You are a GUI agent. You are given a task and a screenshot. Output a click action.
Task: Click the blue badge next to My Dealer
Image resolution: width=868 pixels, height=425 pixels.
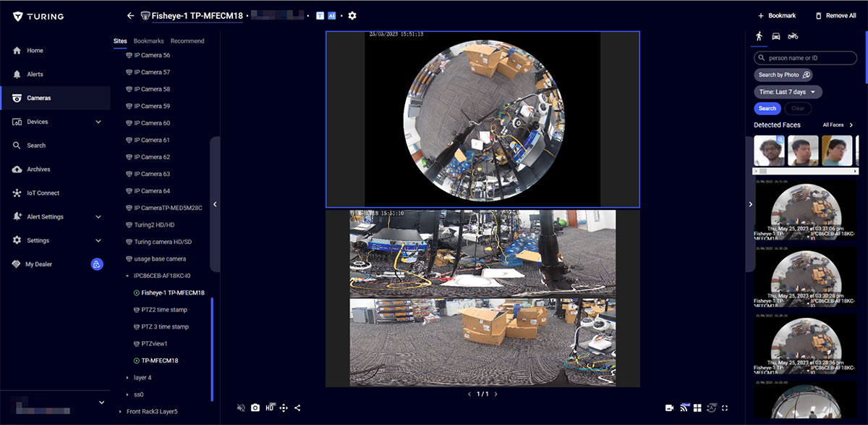coord(97,264)
